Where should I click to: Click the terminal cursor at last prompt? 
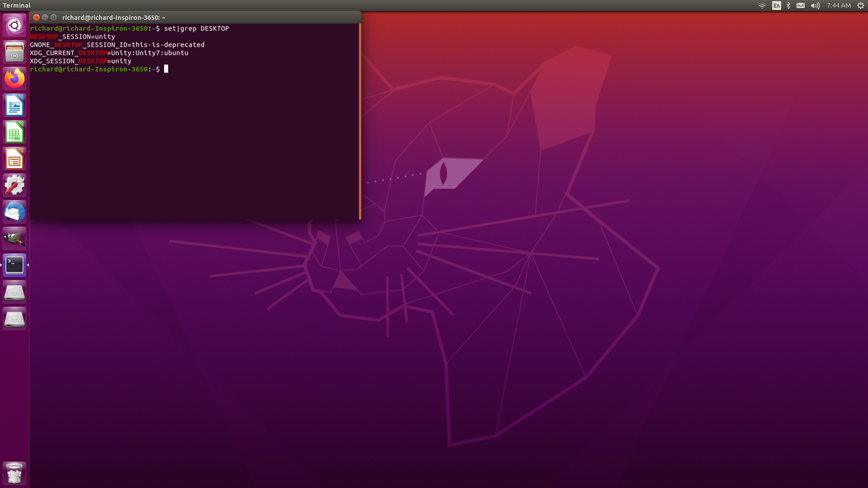[166, 69]
